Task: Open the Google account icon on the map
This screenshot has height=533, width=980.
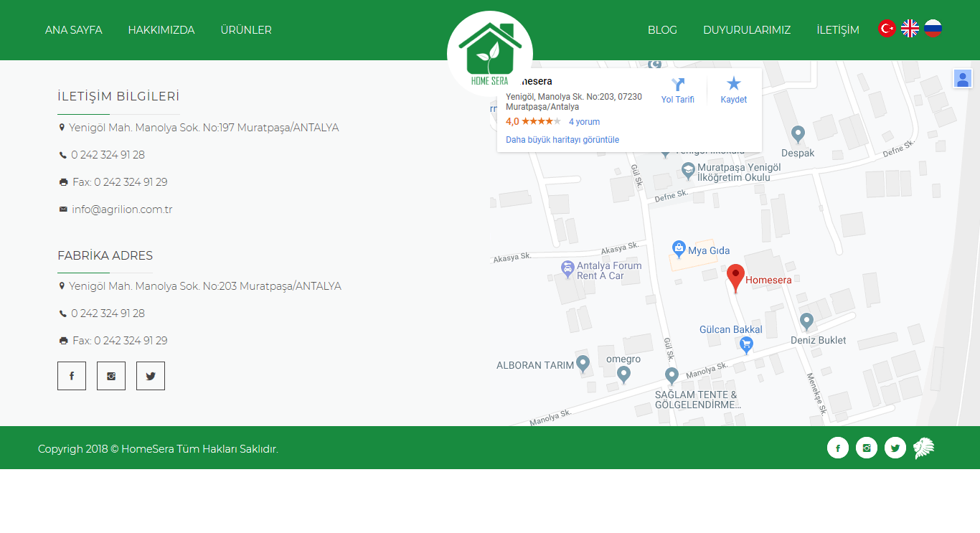Action: point(962,79)
